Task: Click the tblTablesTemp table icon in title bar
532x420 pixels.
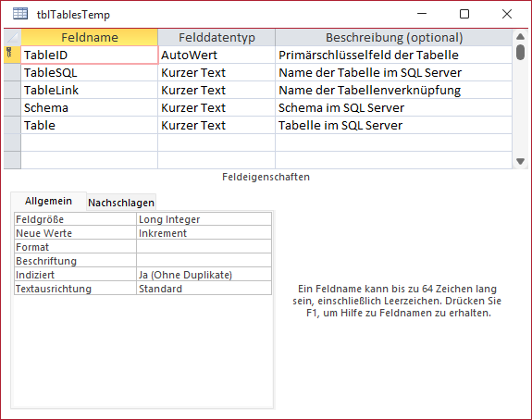Action: pos(20,14)
